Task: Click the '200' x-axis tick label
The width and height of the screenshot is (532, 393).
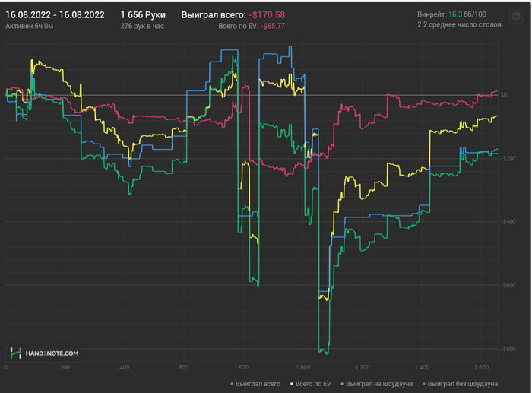Action: coord(65,367)
